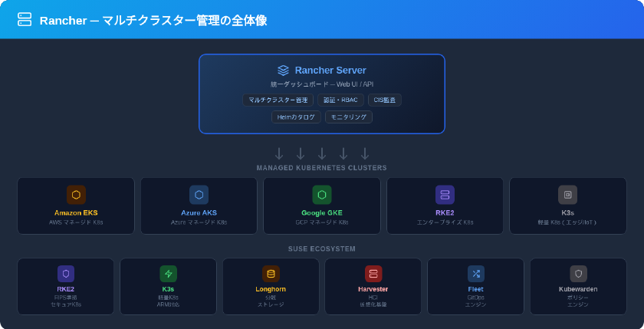
Task: Click the Longhorn database icon
Action: 271,274
